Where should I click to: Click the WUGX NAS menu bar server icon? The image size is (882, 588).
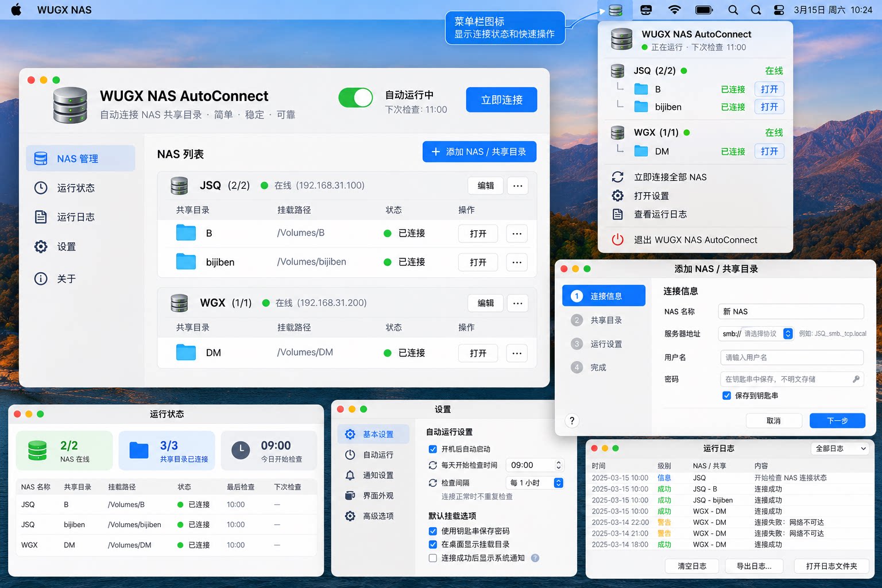(x=616, y=10)
